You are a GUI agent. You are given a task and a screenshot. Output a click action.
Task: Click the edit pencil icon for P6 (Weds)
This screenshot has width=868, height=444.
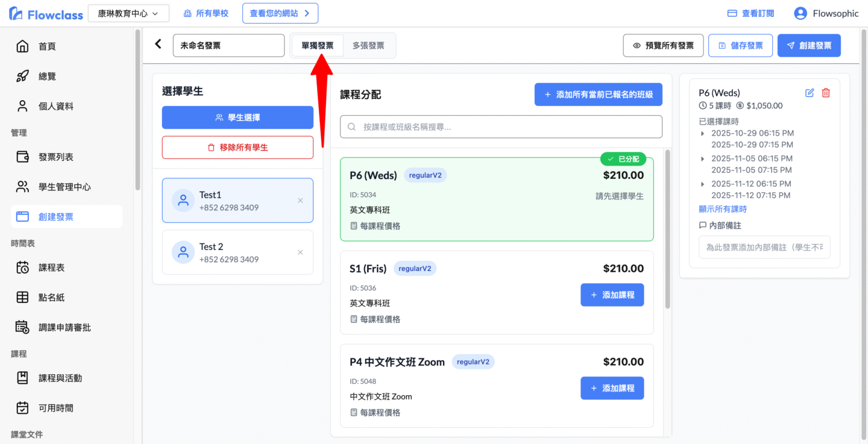pos(810,93)
